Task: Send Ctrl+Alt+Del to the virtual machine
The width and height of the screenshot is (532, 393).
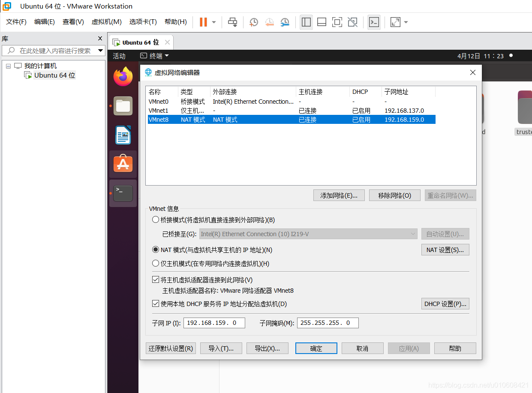Action: pyautogui.click(x=233, y=22)
